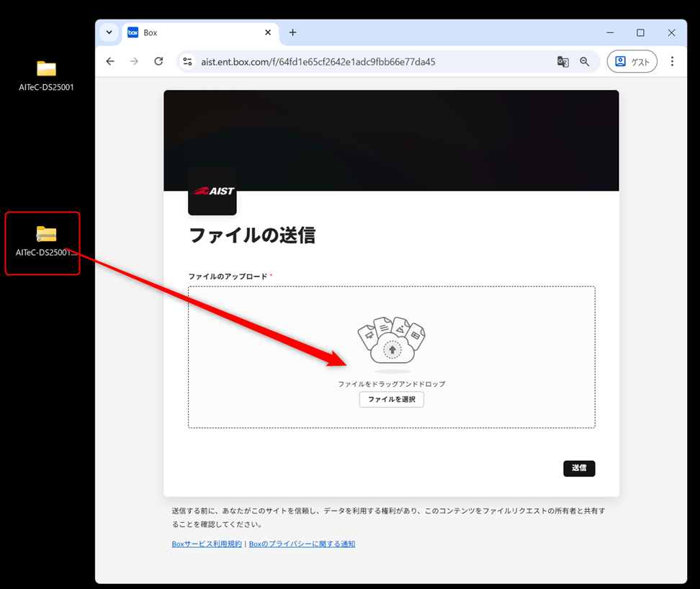Close the Box tab
700x589 pixels.
click(x=268, y=32)
